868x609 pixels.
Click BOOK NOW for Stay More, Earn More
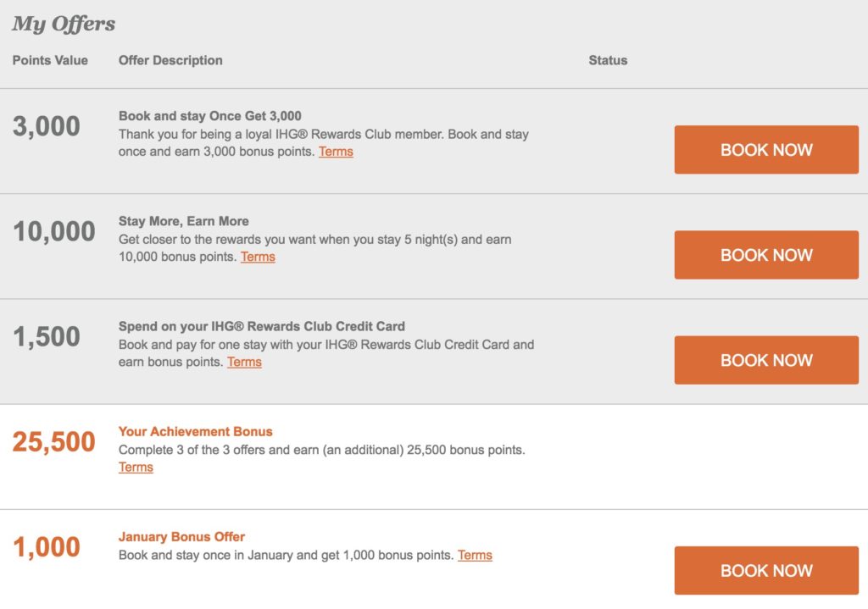click(x=766, y=255)
